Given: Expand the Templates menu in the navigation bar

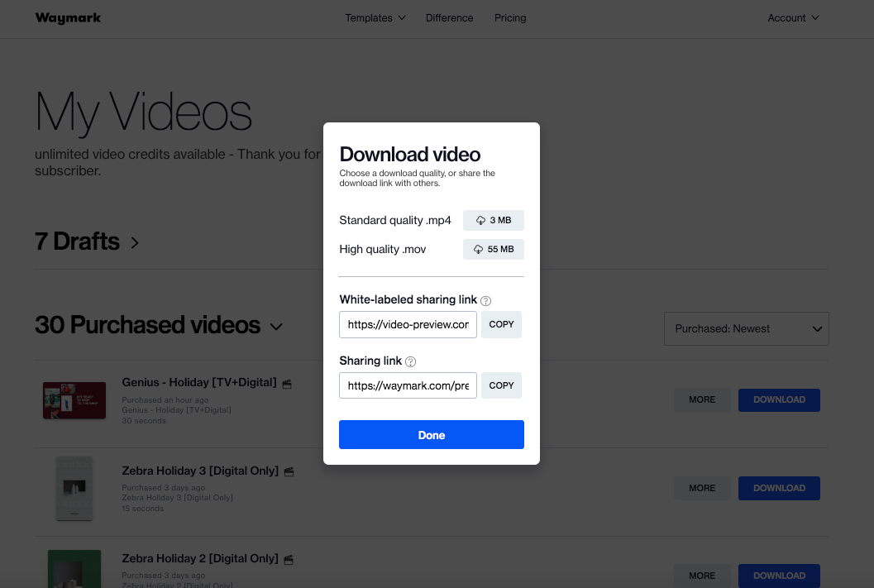Looking at the screenshot, I should pyautogui.click(x=375, y=17).
